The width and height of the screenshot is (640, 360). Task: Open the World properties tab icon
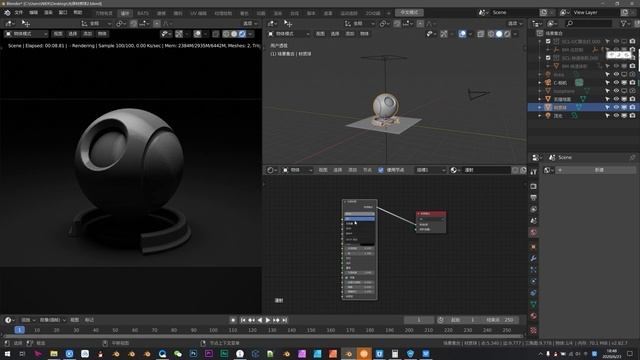tap(533, 232)
